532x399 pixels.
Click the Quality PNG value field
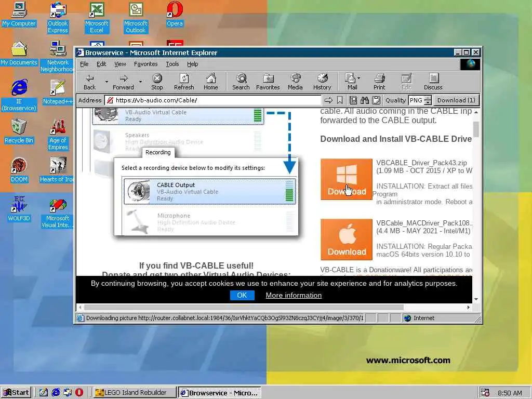[x=416, y=100]
